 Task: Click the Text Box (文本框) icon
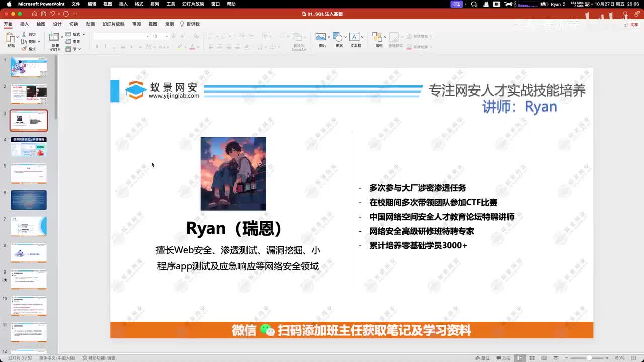point(354,37)
